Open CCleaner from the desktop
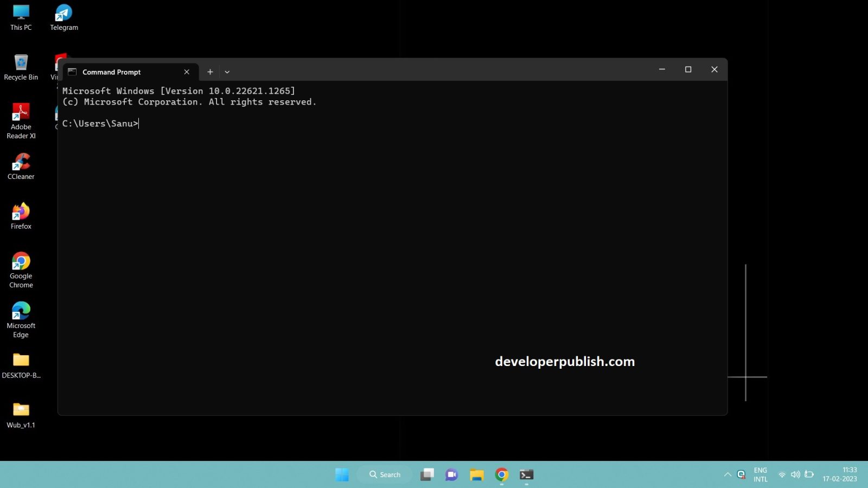 coord(21,162)
